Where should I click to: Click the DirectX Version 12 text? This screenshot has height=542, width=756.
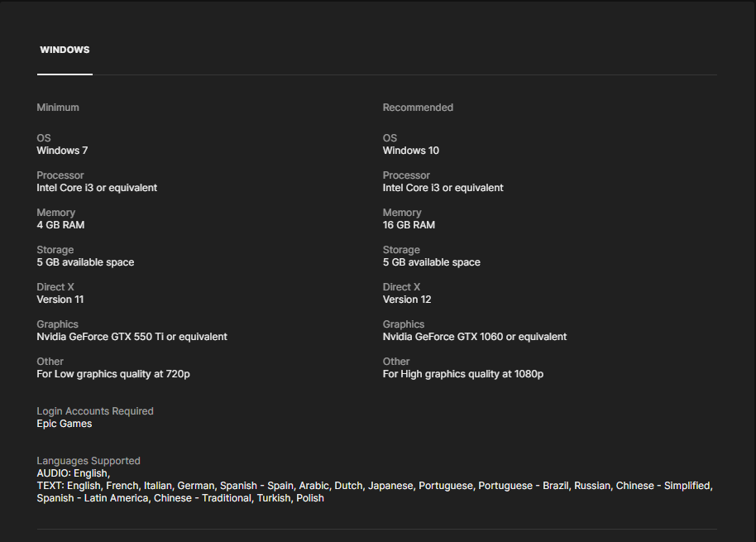click(407, 300)
